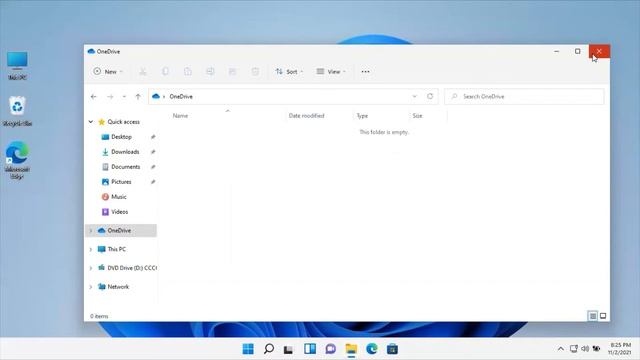Click the pin icon beside Documents
640x360 pixels.
(153, 167)
